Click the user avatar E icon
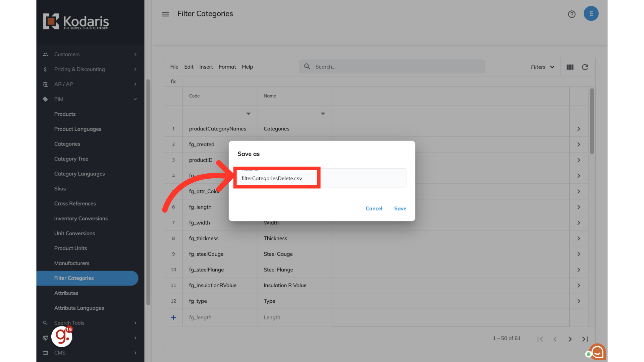The image size is (644, 362). point(591,14)
